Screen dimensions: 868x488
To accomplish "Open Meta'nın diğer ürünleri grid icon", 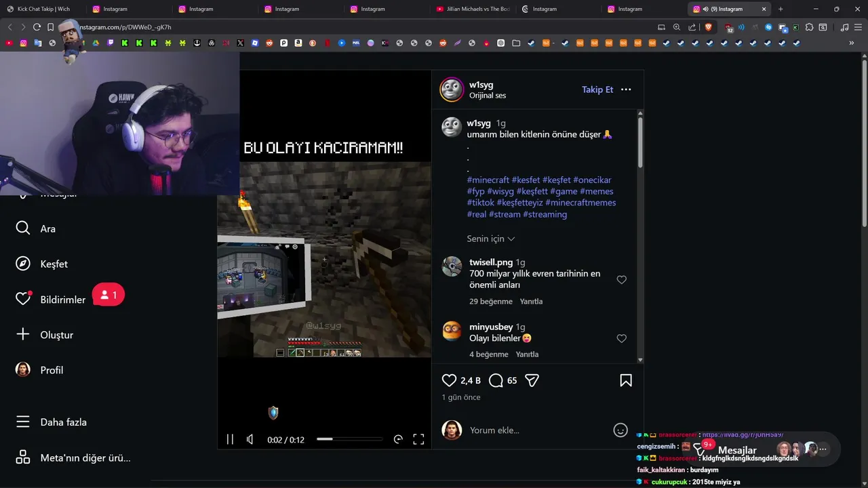I will tap(22, 457).
